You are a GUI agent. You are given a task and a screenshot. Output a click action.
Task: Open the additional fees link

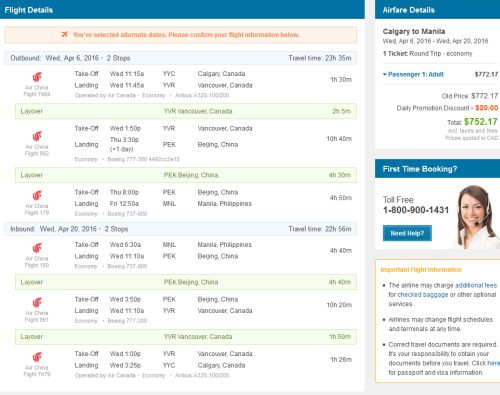point(476,285)
